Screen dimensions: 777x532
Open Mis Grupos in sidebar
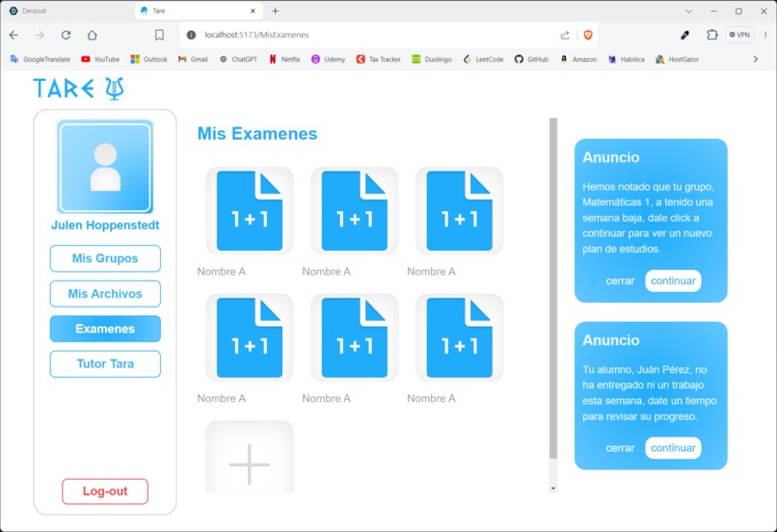pos(105,258)
